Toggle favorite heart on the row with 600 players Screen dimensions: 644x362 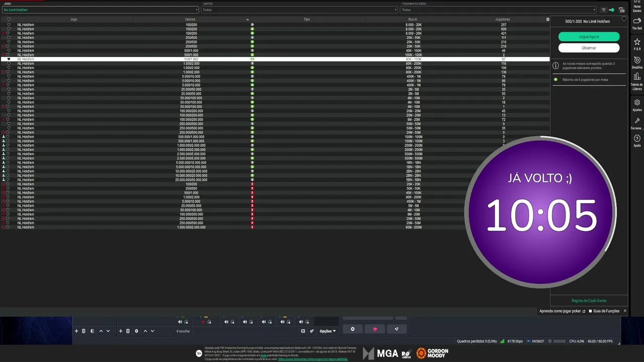8,29
